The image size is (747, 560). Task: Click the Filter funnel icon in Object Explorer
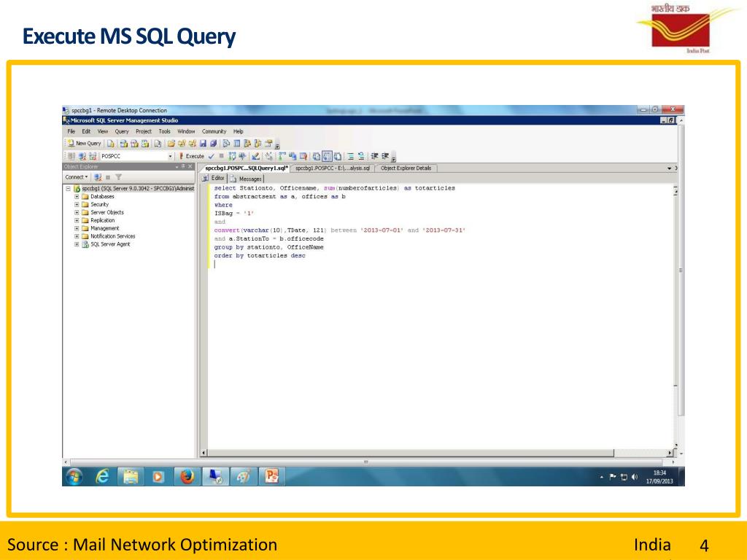(118, 177)
